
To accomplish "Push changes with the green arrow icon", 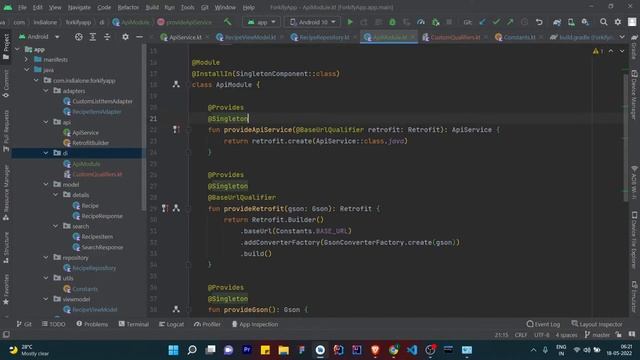I will 510,22.
